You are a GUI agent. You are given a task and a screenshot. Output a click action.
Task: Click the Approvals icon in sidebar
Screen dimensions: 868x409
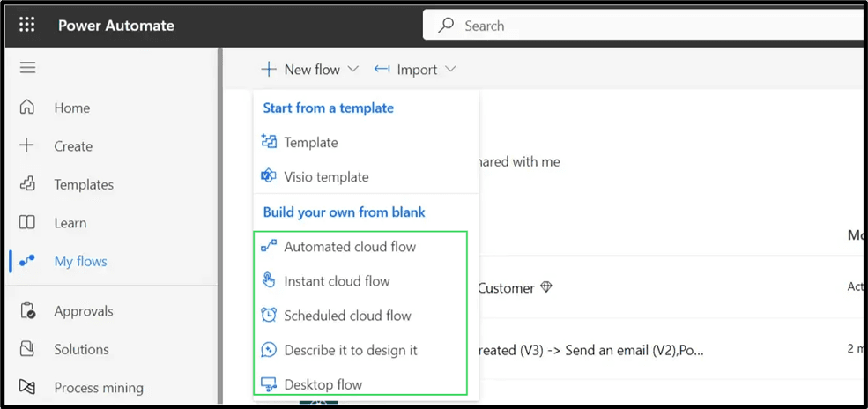click(27, 311)
